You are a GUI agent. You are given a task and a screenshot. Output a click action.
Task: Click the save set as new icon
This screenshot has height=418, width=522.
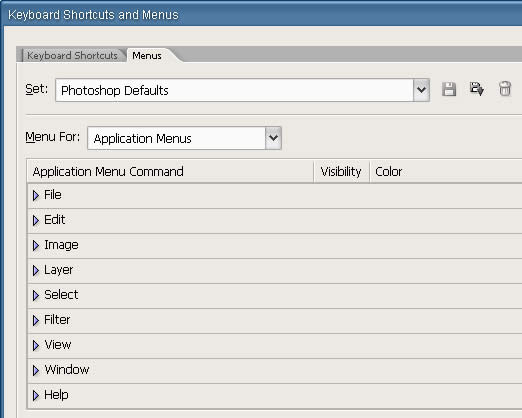click(477, 89)
